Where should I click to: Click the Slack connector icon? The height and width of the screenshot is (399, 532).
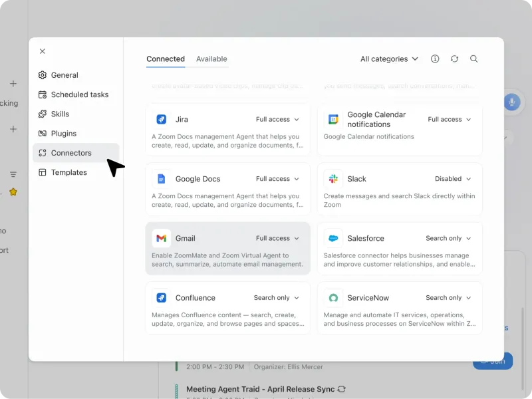(333, 179)
